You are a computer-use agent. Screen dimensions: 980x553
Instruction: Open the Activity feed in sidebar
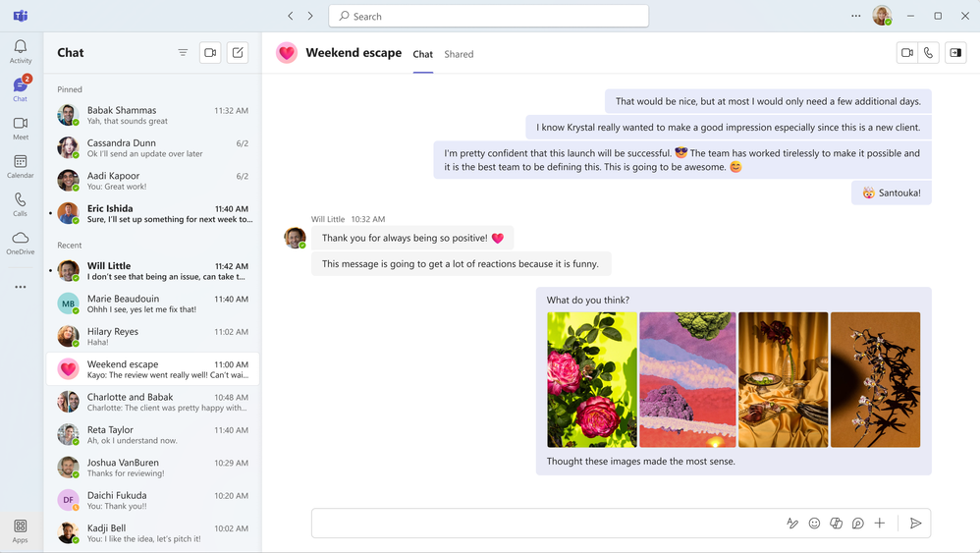pos(20,51)
